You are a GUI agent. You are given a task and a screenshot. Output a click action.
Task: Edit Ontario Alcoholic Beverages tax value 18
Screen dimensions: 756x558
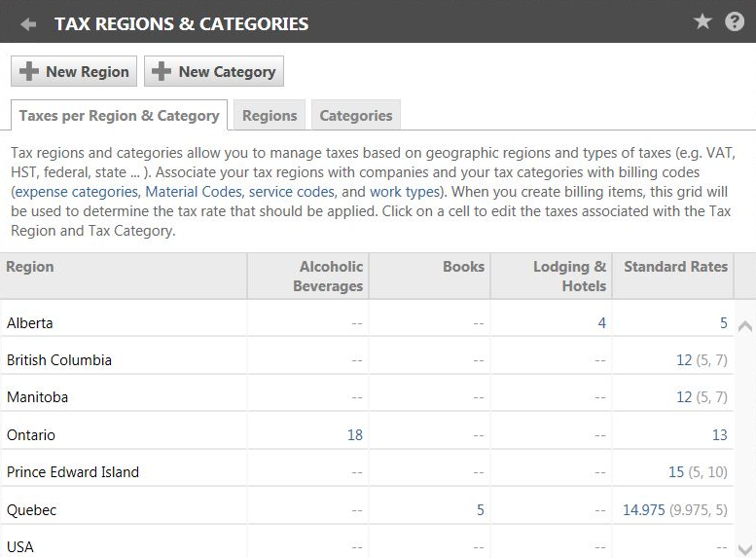click(x=354, y=435)
